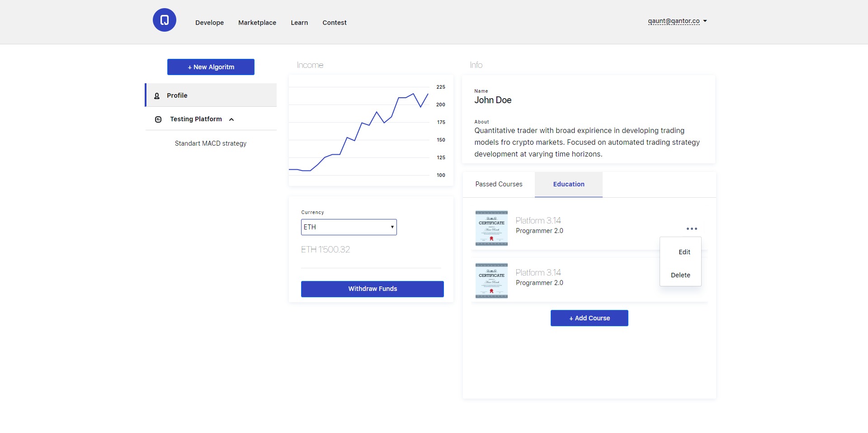Go to the Learn page
This screenshot has width=868, height=433.
(299, 23)
